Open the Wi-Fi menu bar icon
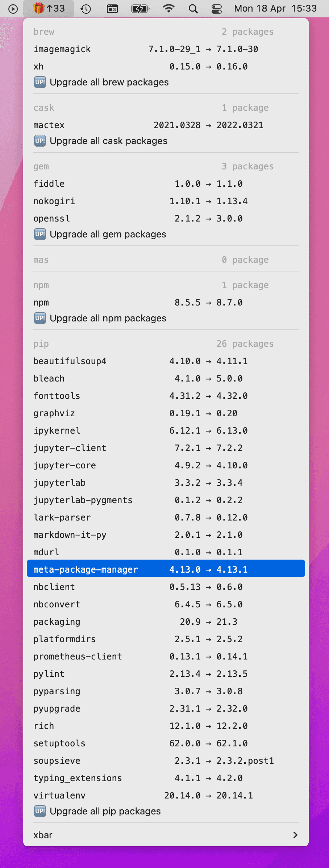The height and width of the screenshot is (868, 329). click(x=168, y=8)
